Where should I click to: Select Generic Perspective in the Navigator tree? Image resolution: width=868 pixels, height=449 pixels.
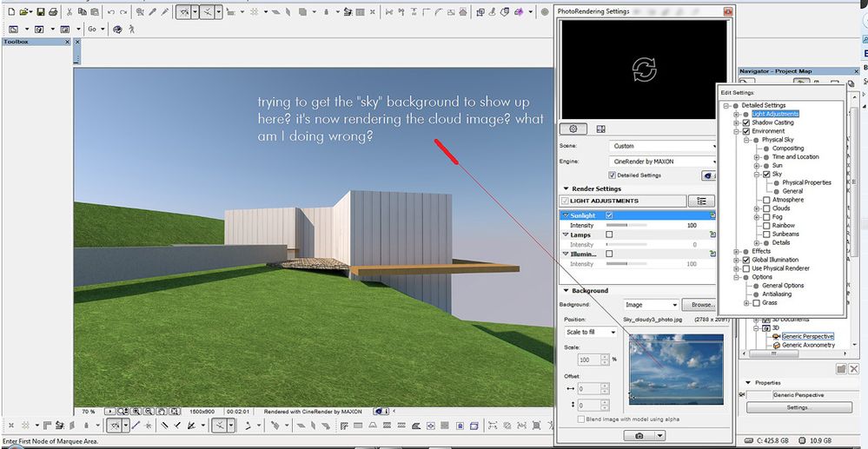807,336
